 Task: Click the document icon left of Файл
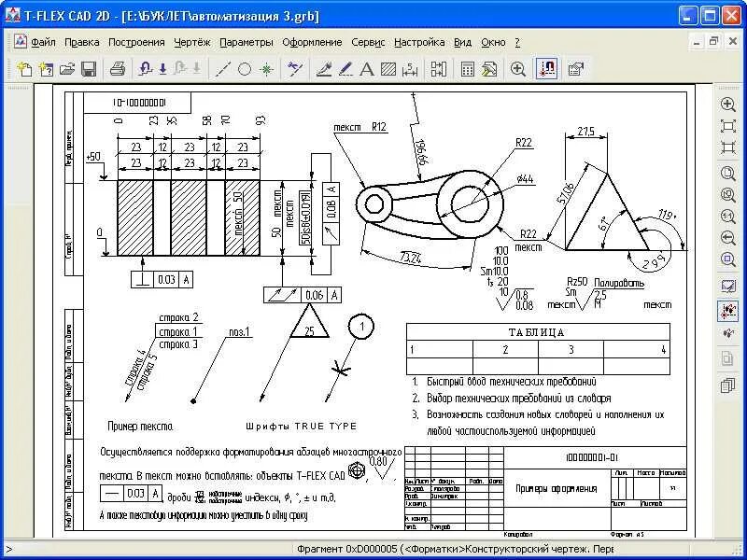pyautogui.click(x=20, y=42)
